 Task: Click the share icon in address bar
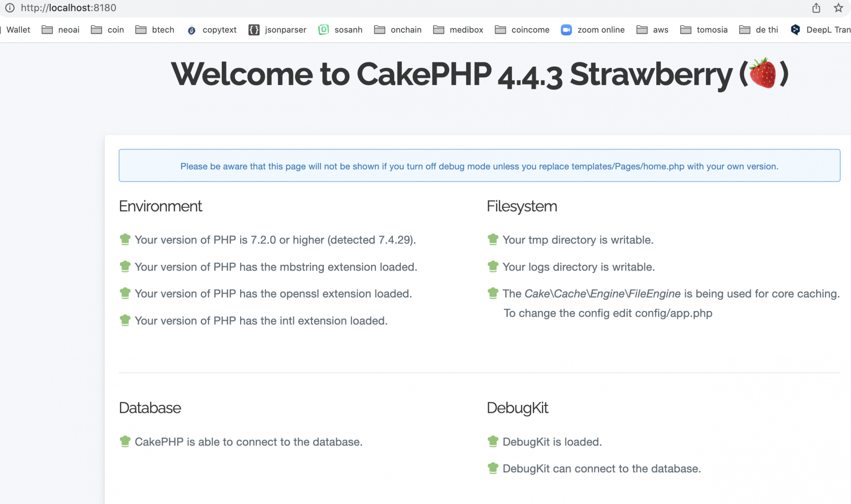pyautogui.click(x=816, y=8)
